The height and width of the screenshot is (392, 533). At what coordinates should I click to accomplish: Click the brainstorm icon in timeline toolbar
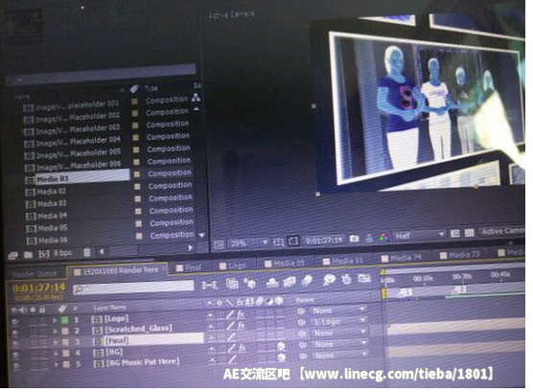(329, 280)
